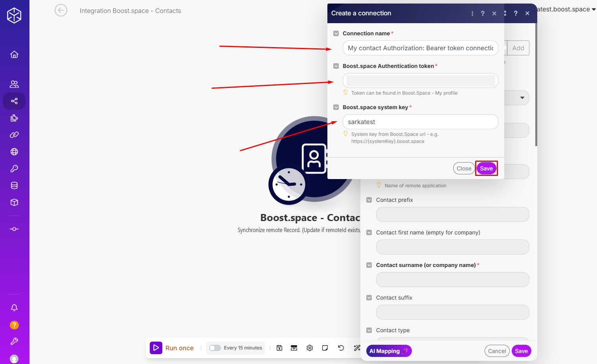Viewport: 597px width, 364px height.
Task: Open the puzzle piece icon in sidebar
Action: 14,118
